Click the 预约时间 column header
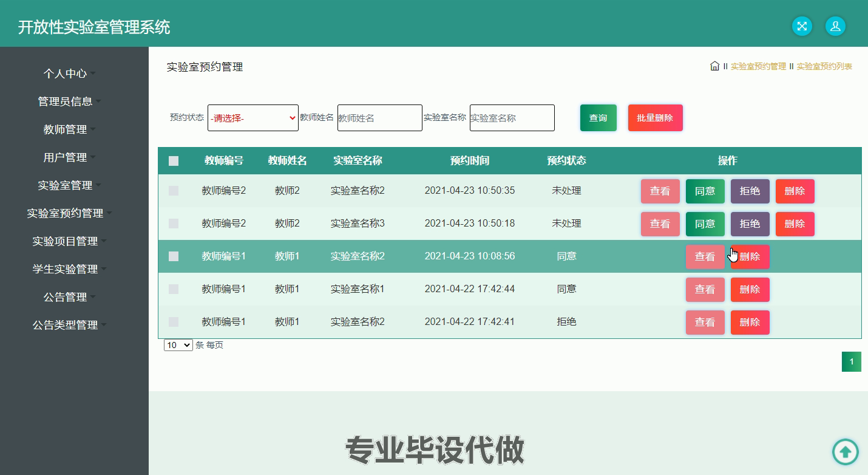 pyautogui.click(x=470, y=161)
